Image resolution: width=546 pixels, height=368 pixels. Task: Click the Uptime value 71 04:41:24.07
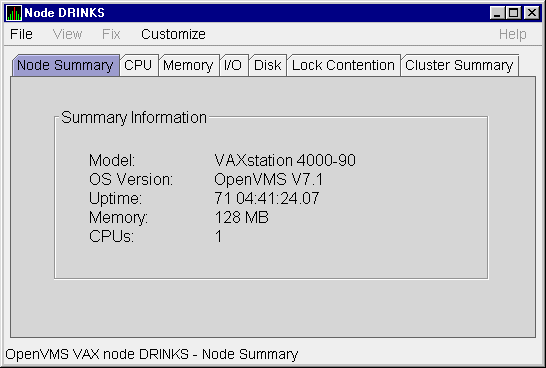point(266,198)
